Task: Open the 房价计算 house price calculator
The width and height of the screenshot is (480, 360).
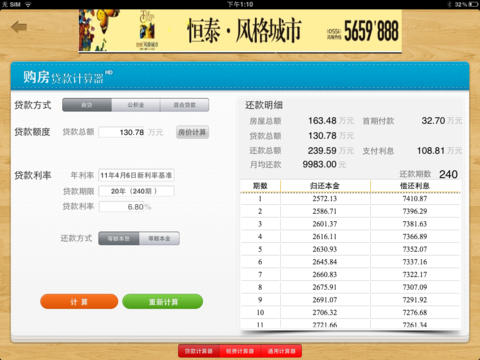Action: click(x=192, y=132)
